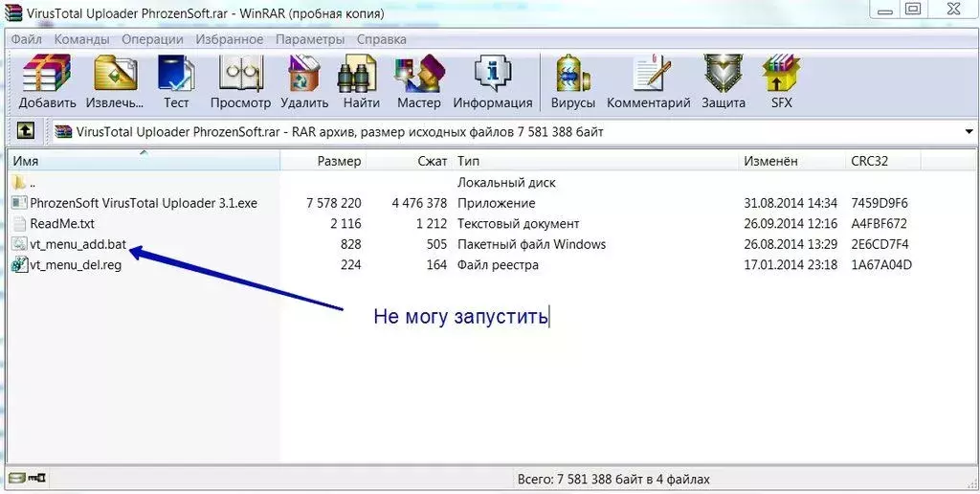Sort by the Имя column header
The width and height of the screenshot is (980, 494).
(x=145, y=162)
